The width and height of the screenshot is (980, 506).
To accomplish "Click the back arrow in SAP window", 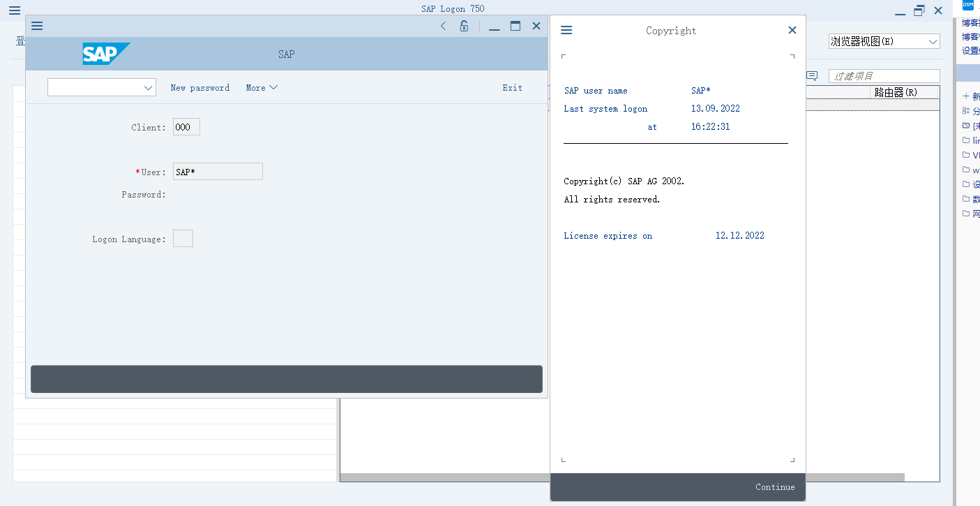I will [443, 26].
